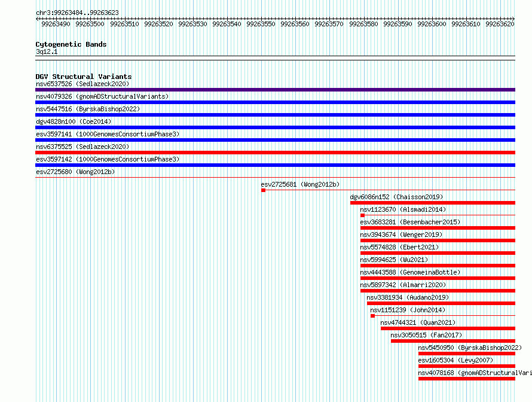
Task: Click the red dgv6086n152 variant bar
Action: (433, 203)
